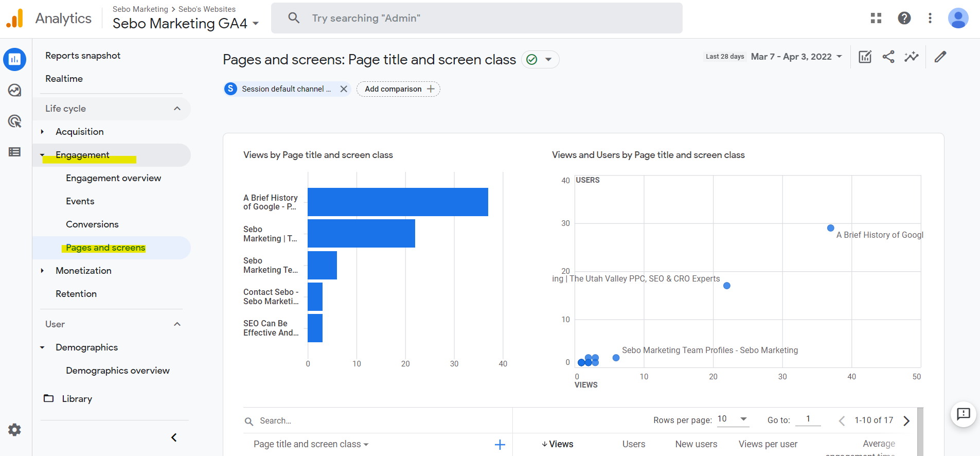
Task: Click the Edit comparisons icon
Action: (x=865, y=57)
